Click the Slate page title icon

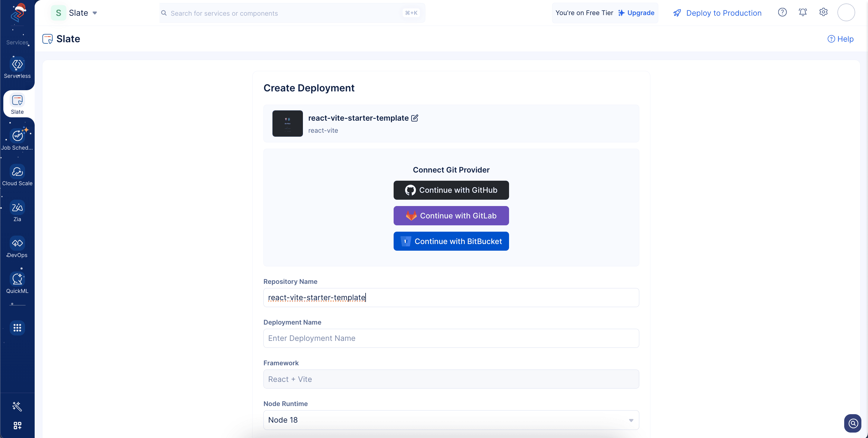point(48,39)
